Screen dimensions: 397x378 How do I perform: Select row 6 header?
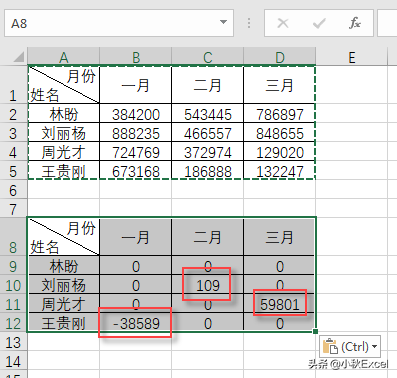pyautogui.click(x=13, y=189)
